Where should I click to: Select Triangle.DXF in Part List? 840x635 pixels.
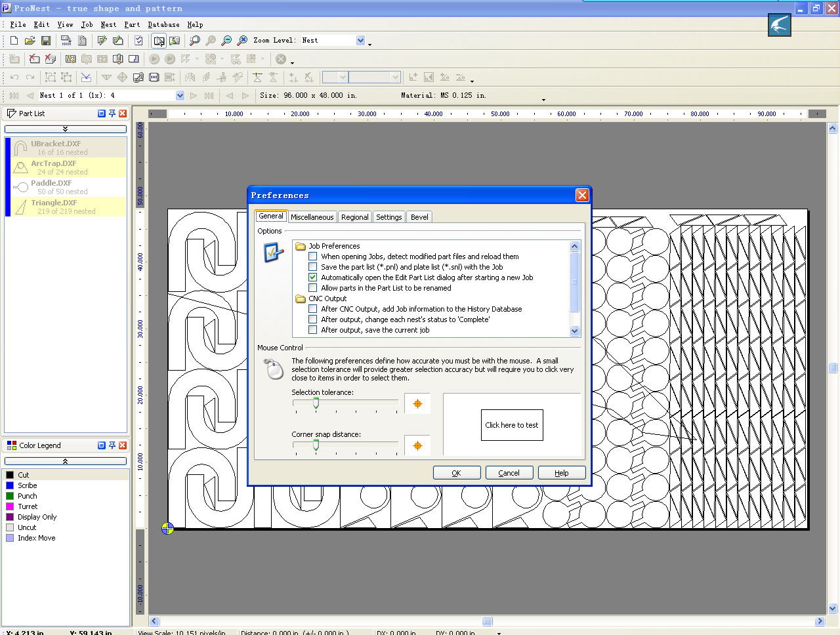(65, 207)
